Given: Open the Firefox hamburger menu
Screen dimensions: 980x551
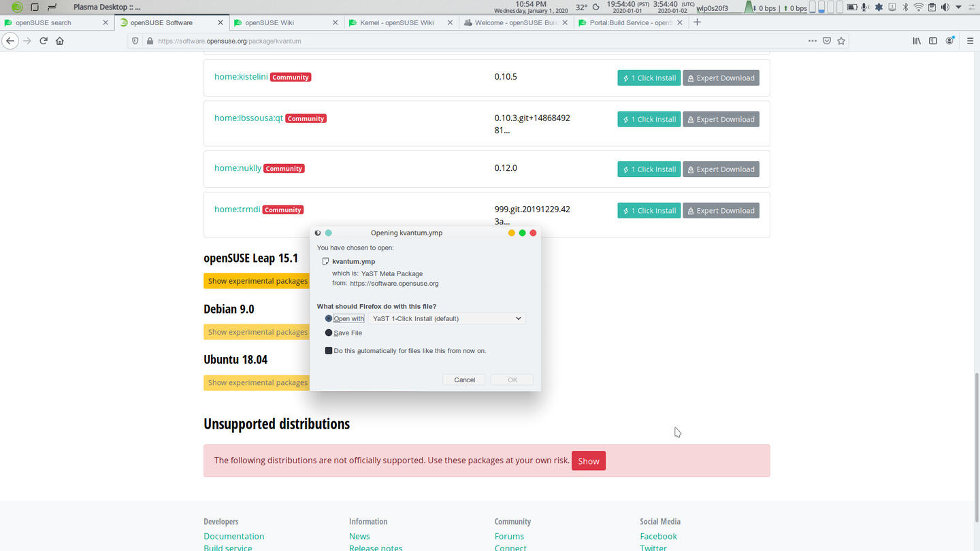Looking at the screenshot, I should click(x=970, y=41).
